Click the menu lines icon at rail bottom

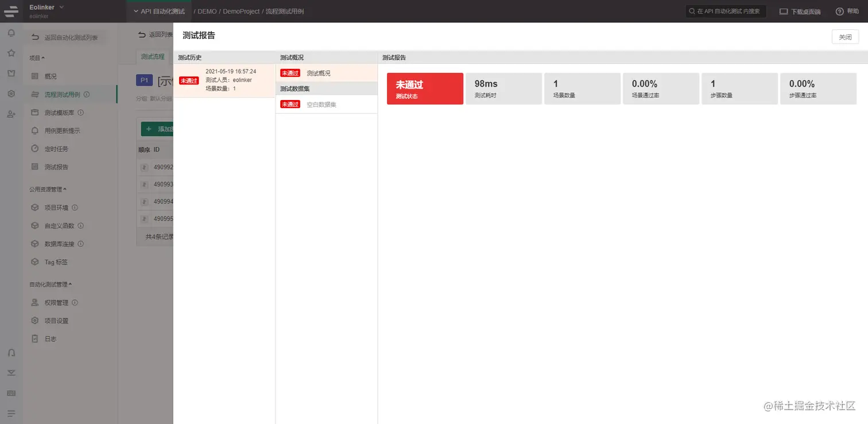(x=11, y=413)
